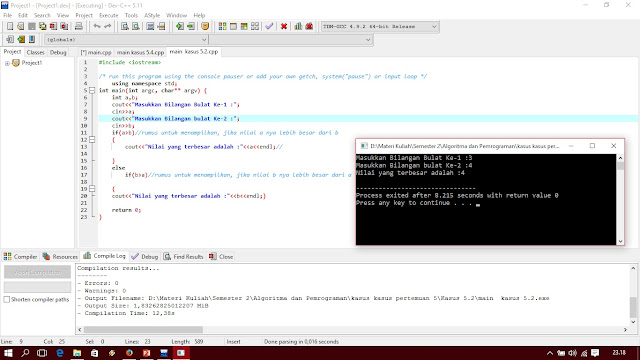The width and height of the screenshot is (640, 360).
Task: Click the red X Stop Execution icon
Action: pyautogui.click(x=284, y=27)
